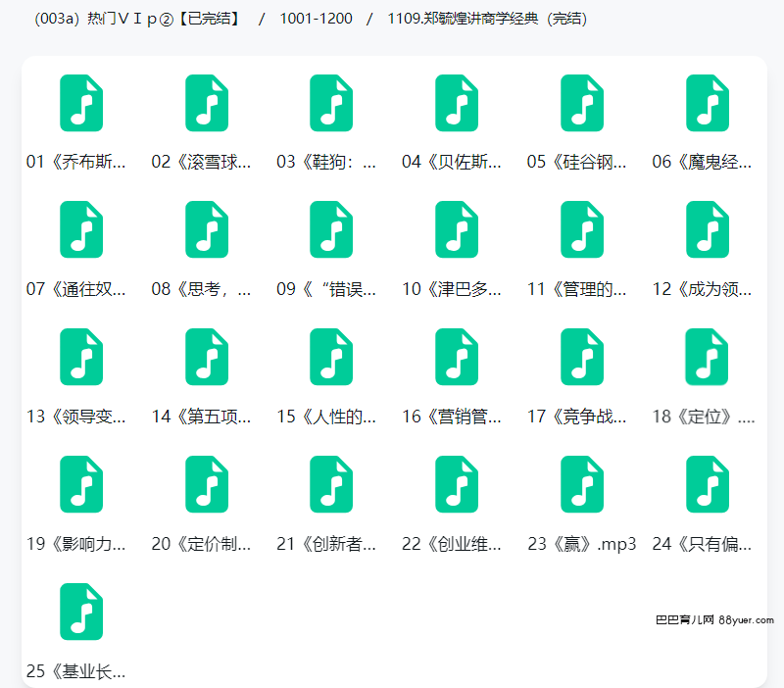This screenshot has height=688, width=784.
Task: Select file name 21《创新者...
Action: [x=326, y=544]
